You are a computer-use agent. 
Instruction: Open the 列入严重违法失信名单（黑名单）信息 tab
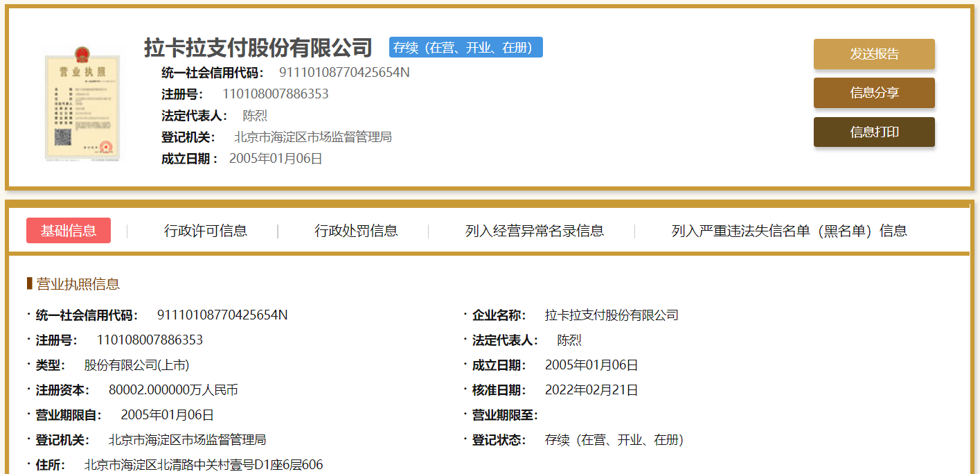tap(789, 231)
